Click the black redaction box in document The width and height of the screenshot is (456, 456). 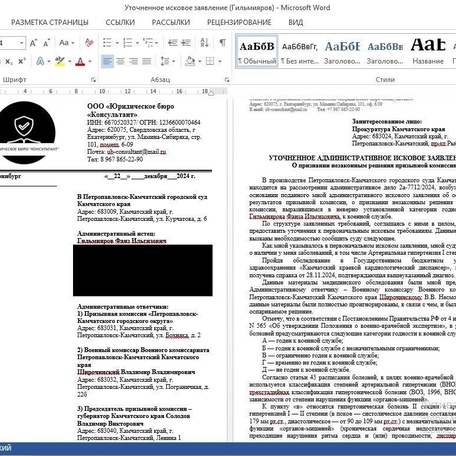[x=143, y=270]
